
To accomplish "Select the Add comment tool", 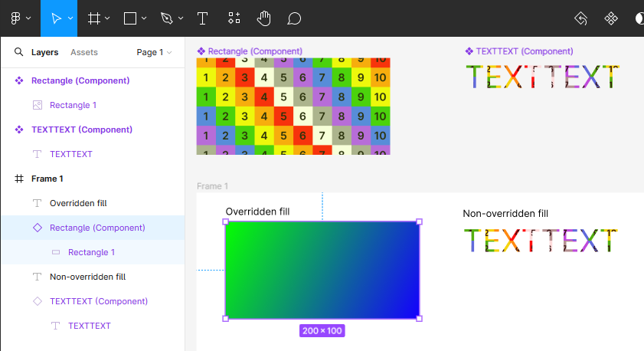I will [x=294, y=18].
